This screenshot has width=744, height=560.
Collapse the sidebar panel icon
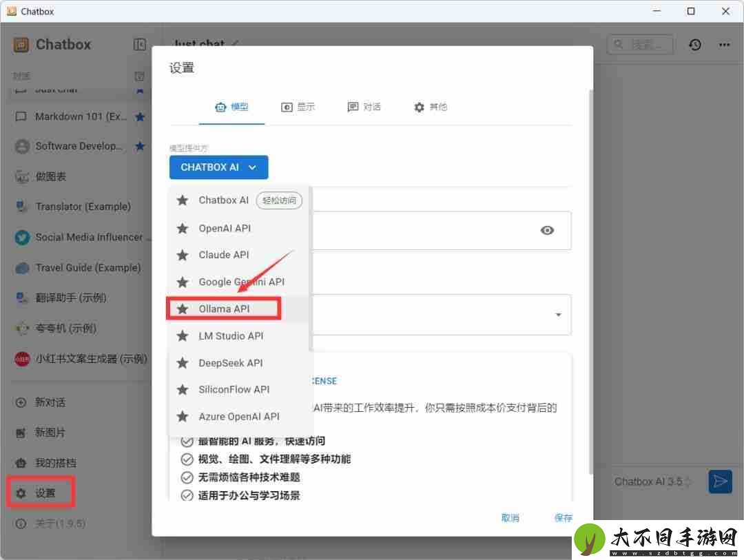point(139,45)
